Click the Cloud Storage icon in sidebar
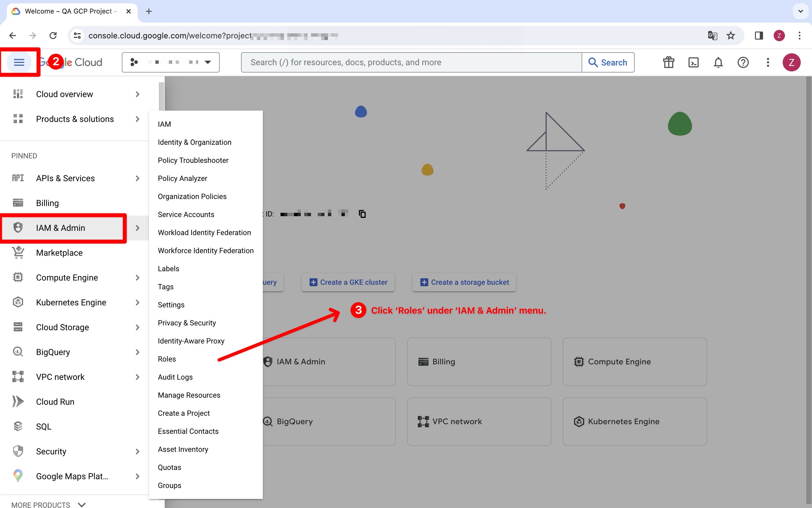This screenshot has height=508, width=812. click(18, 327)
